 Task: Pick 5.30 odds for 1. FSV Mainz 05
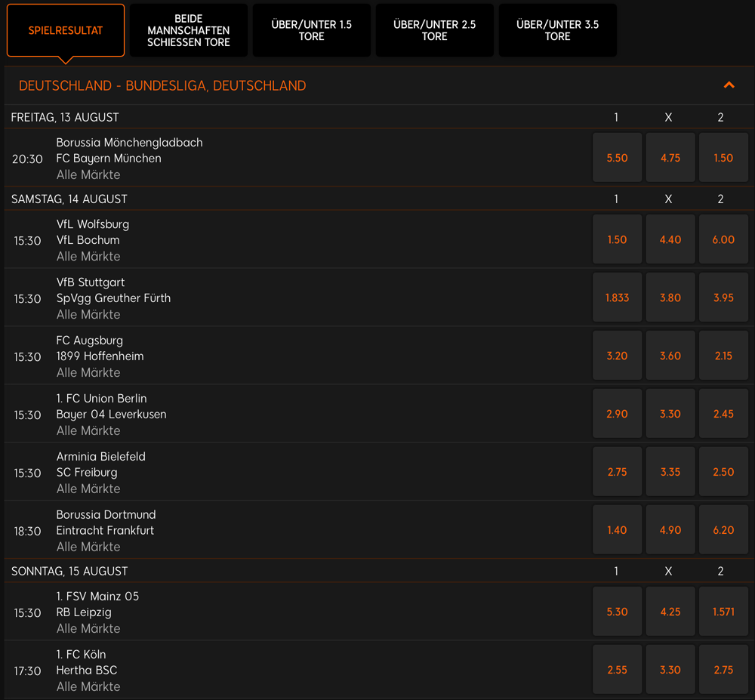(618, 612)
